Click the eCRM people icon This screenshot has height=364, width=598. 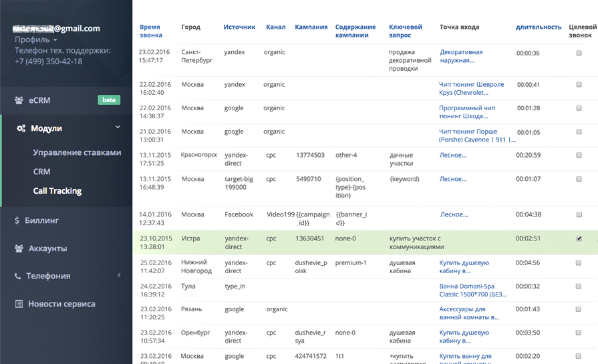19,100
